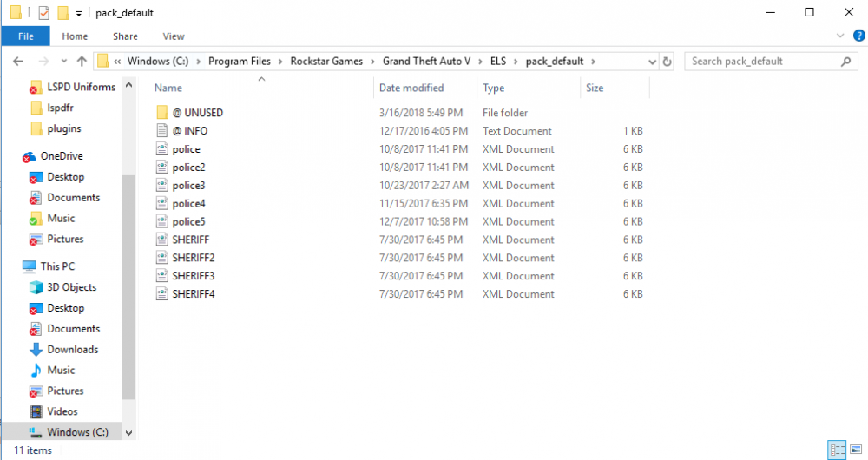The width and height of the screenshot is (868, 460).
Task: Select the police2 XML file icon
Action: coord(161,168)
